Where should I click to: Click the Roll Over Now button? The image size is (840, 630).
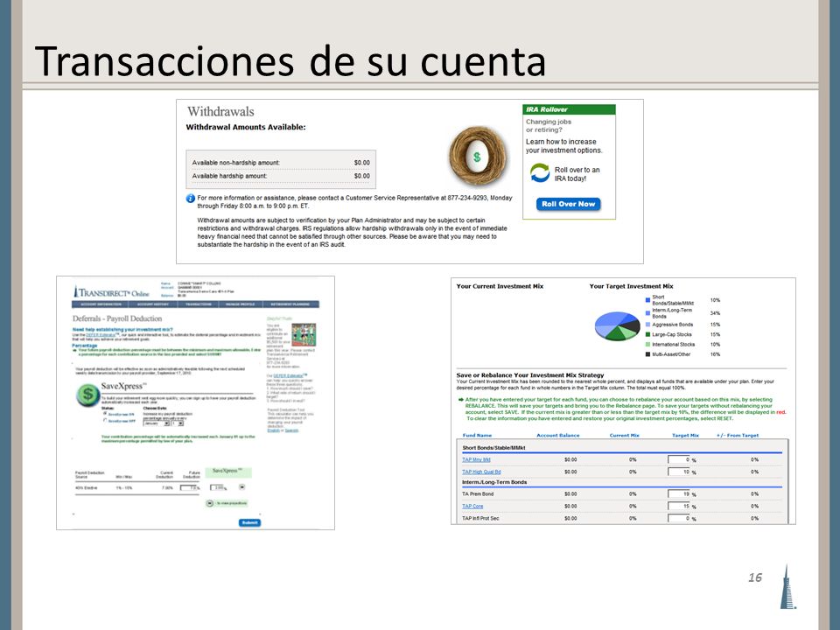[569, 204]
